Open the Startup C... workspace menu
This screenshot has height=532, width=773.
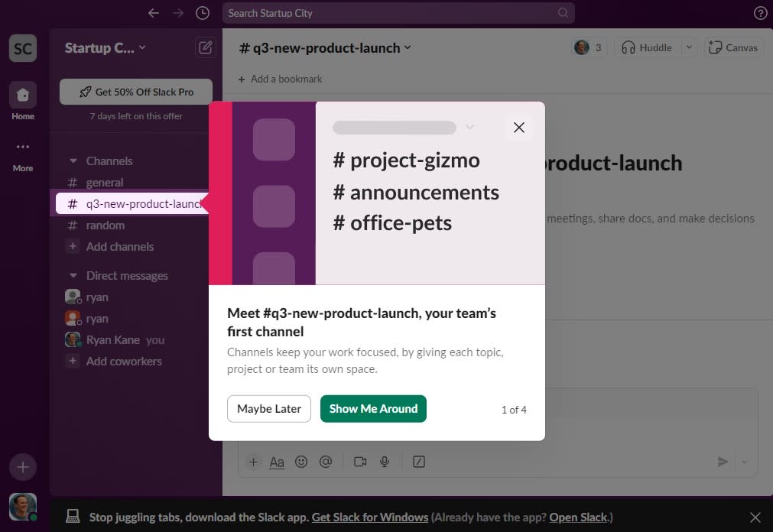pyautogui.click(x=105, y=48)
